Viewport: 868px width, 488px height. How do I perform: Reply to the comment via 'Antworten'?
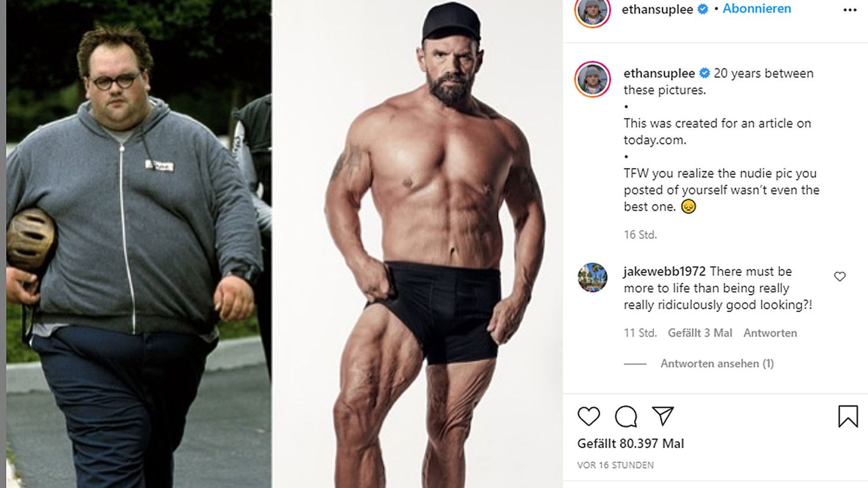click(x=770, y=333)
